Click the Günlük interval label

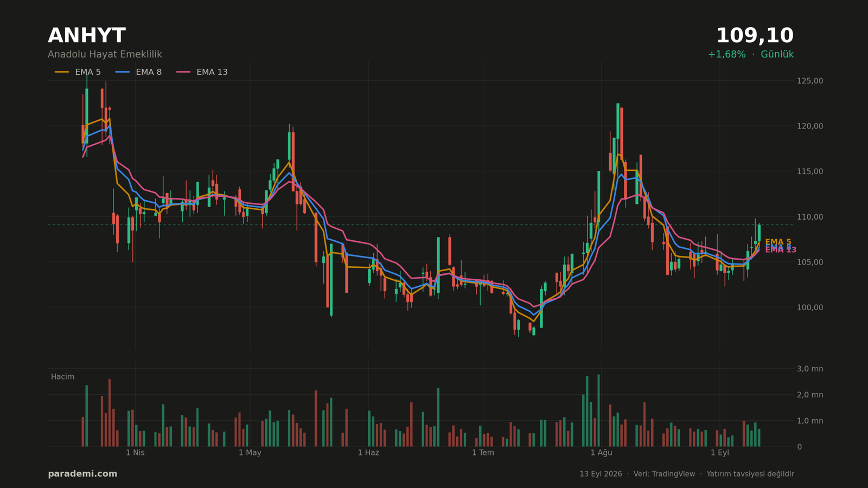(777, 55)
